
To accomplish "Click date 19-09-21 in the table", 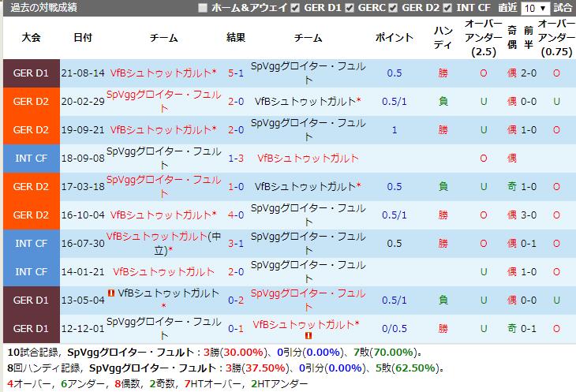I will point(83,130).
